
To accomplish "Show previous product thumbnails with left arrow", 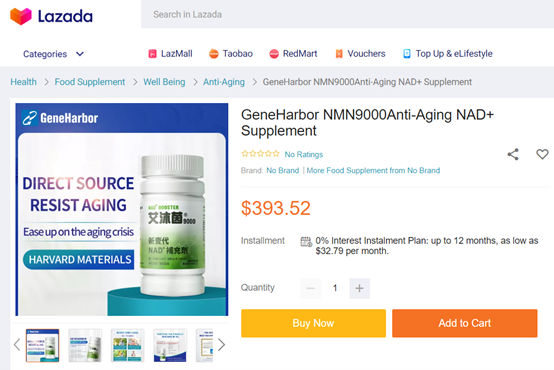I will [x=17, y=345].
